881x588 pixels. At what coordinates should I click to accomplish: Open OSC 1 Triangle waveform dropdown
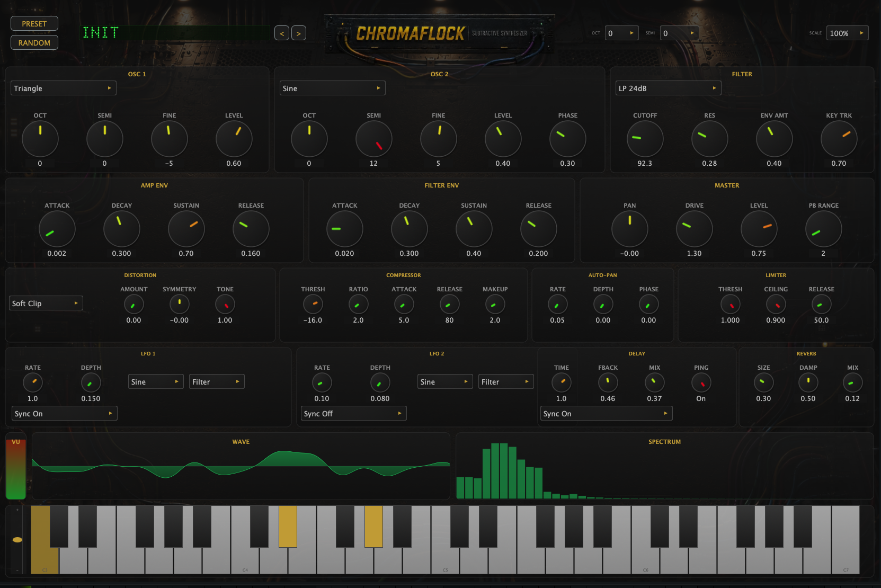pos(63,88)
